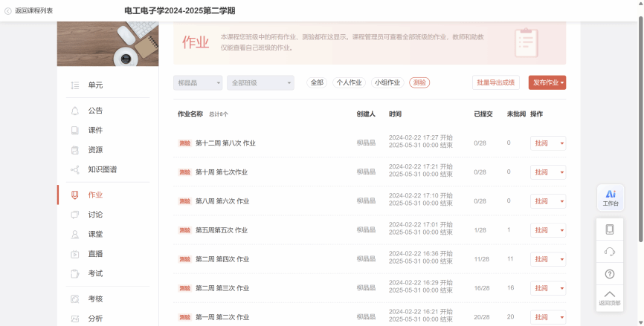Go to 考试 in the sidebar
644x326 pixels.
tap(95, 274)
